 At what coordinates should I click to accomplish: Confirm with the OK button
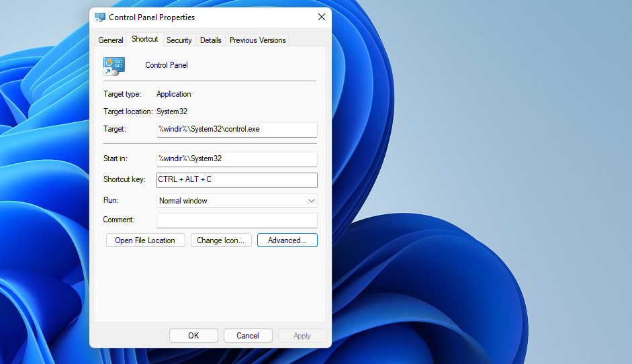(193, 335)
